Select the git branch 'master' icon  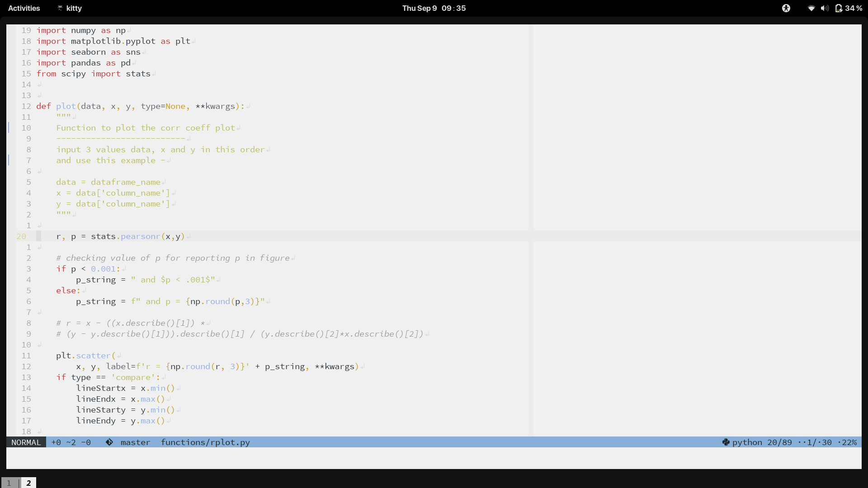click(109, 442)
